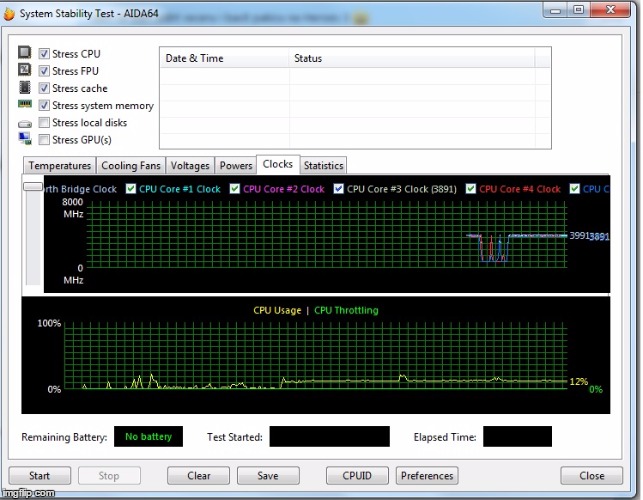This screenshot has height=500, width=643.
Task: Click the clock graph scale slider handle
Action: 33,187
